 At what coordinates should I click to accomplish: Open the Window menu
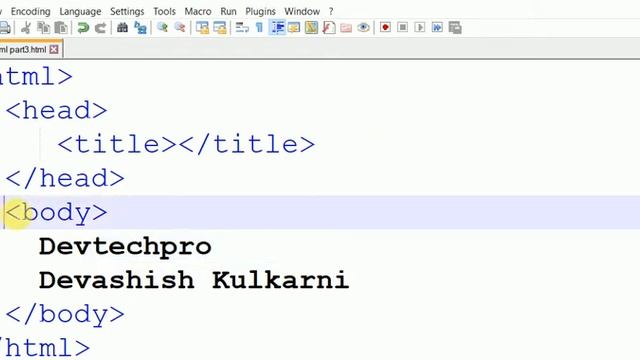click(x=302, y=11)
